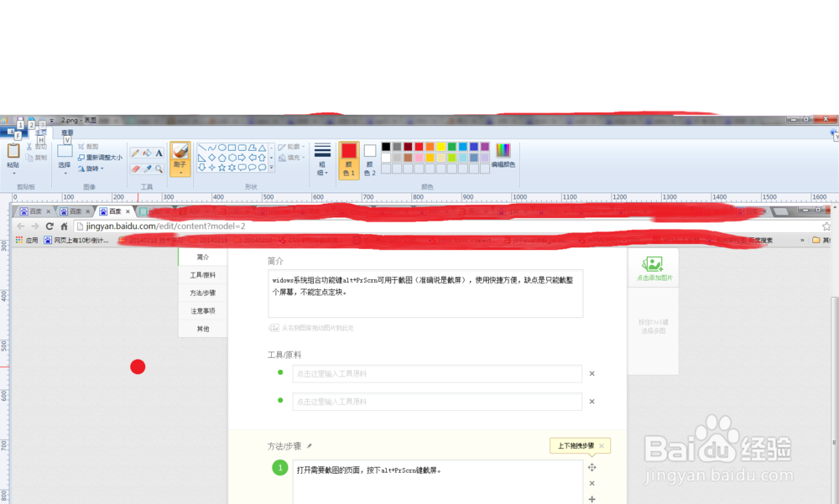
Task: Select the Color 2 (颜色 2) button
Action: 370,160
